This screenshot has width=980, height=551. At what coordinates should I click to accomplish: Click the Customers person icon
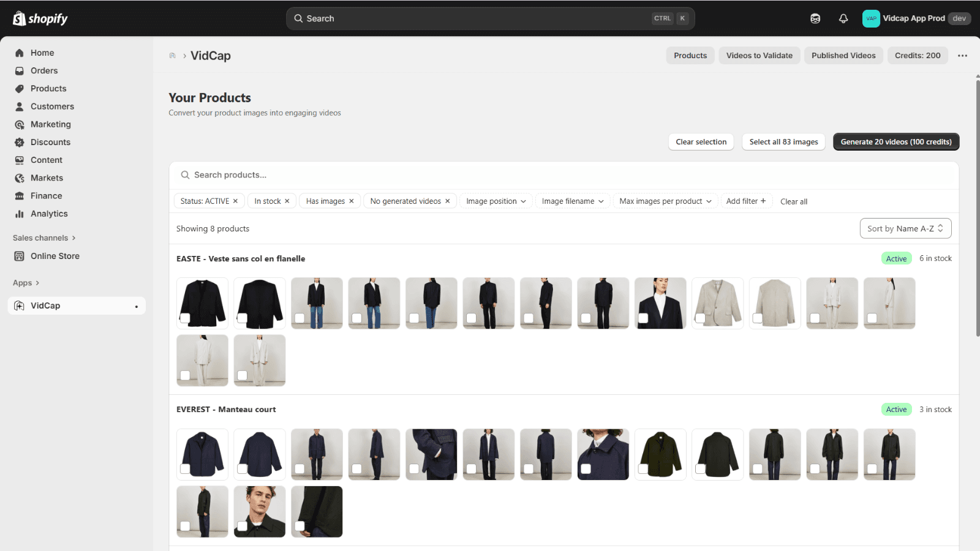(x=20, y=106)
